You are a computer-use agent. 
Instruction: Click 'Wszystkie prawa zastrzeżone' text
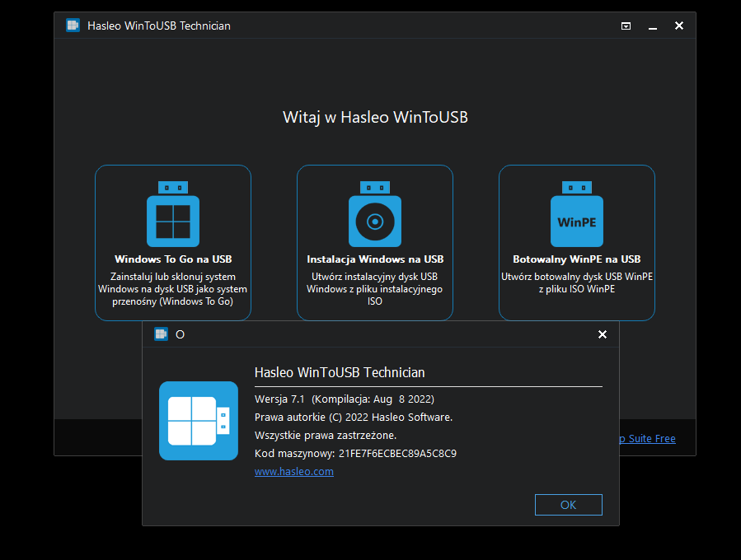pyautogui.click(x=326, y=436)
